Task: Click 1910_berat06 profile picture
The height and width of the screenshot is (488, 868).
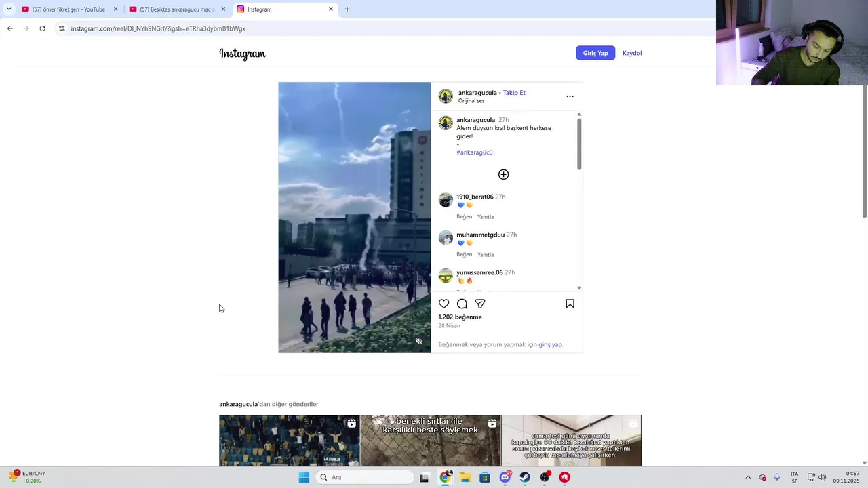Action: pos(446,200)
